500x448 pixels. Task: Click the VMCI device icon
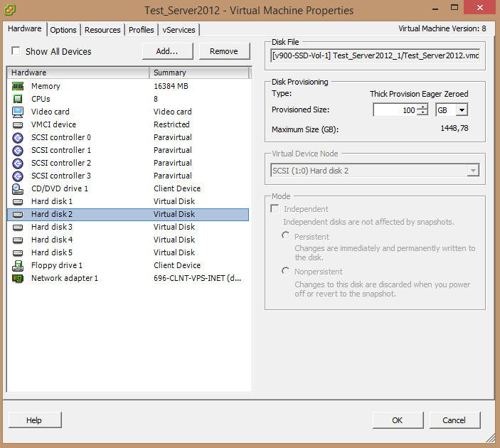tap(18, 124)
